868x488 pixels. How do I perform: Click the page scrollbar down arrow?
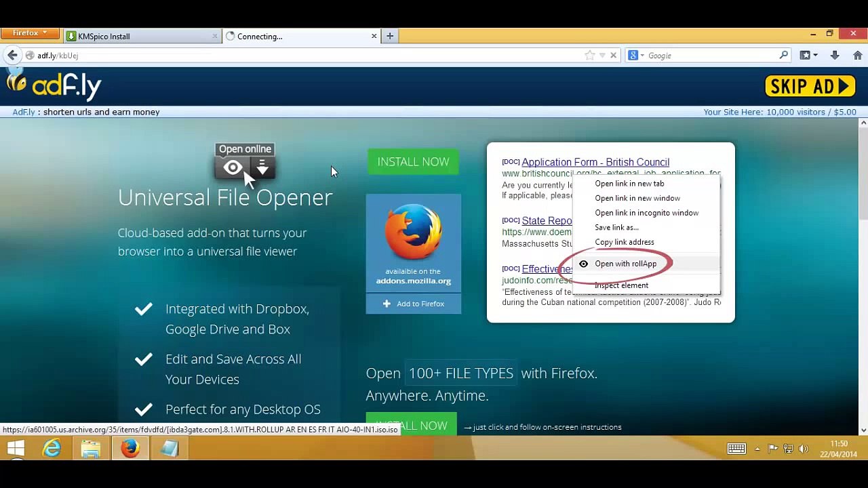863,430
